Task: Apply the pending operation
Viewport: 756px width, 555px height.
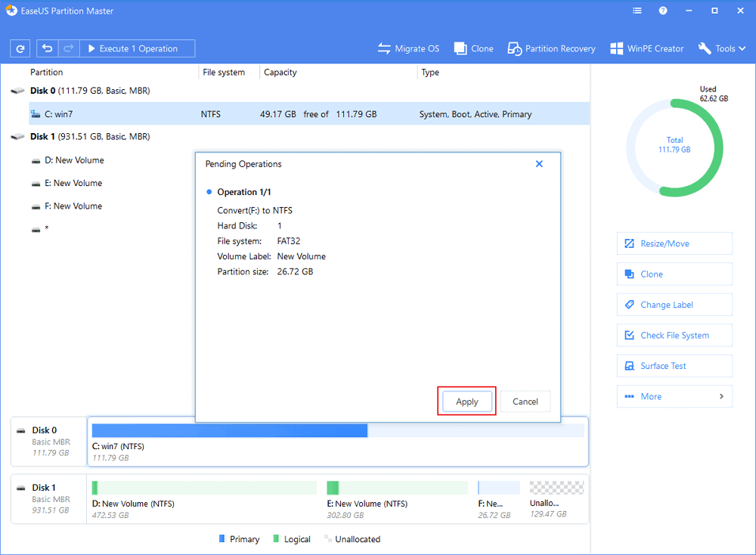Action: tap(466, 402)
